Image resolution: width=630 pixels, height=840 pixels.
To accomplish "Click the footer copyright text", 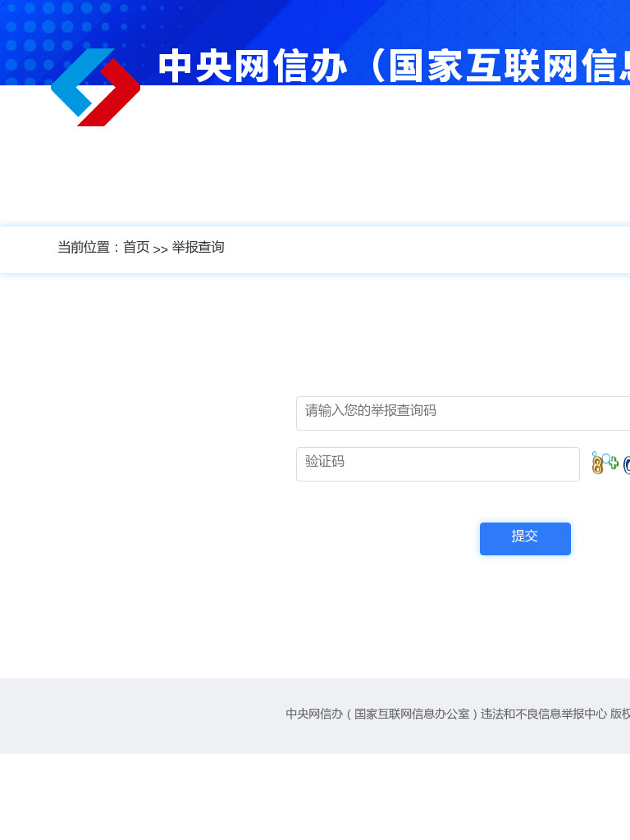I will 458,714.
